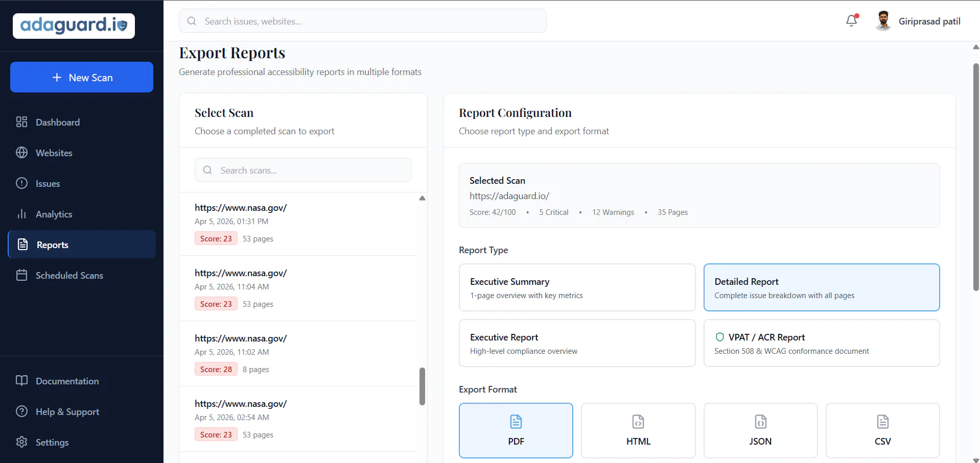Click the scan list scroll-up arrow

[422, 198]
